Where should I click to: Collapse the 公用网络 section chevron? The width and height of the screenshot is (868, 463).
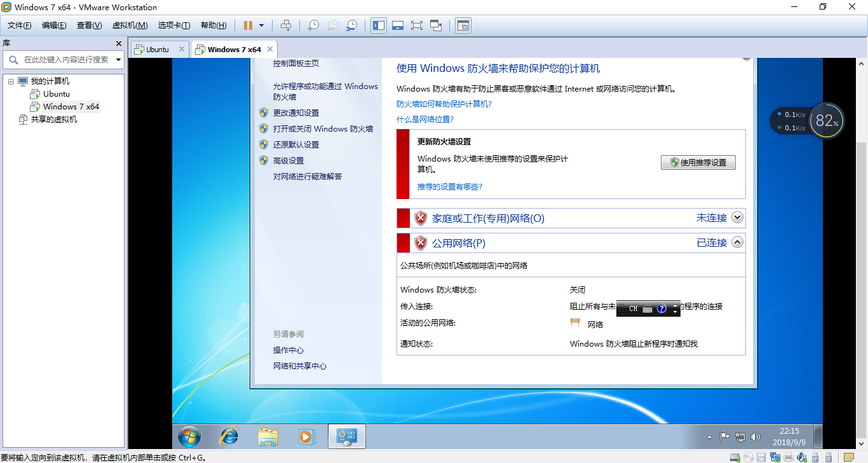point(737,242)
